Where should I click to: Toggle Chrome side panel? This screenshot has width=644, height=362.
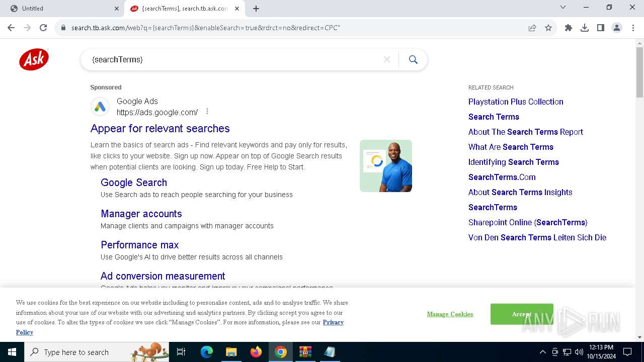coord(601,28)
